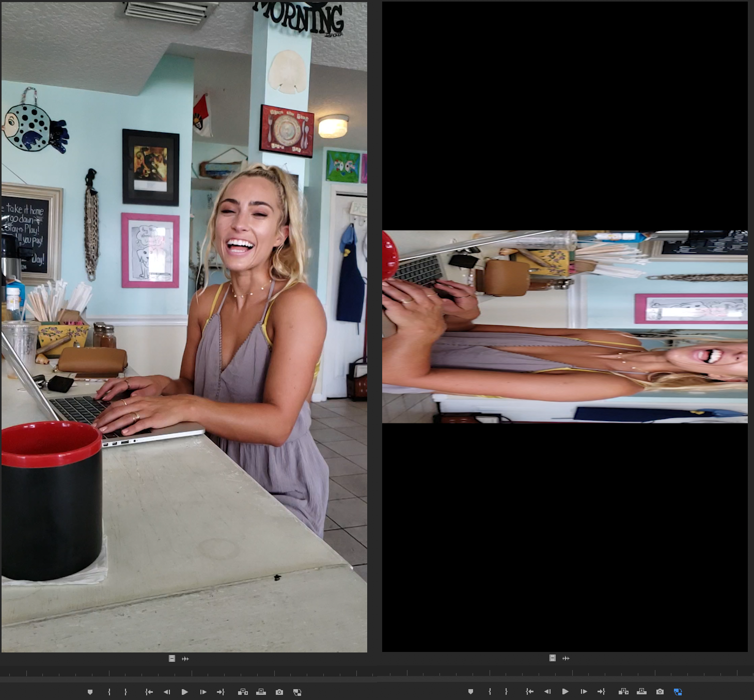Go to In point in right monitor
Viewport: 754px width, 700px height.
(529, 691)
